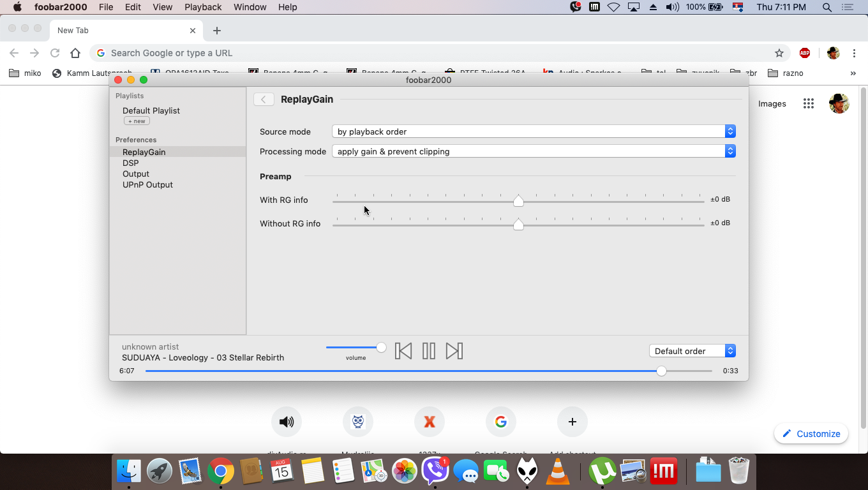The image size is (868, 490).
Task: Click the Without RG info preamp slider
Action: [518, 224]
